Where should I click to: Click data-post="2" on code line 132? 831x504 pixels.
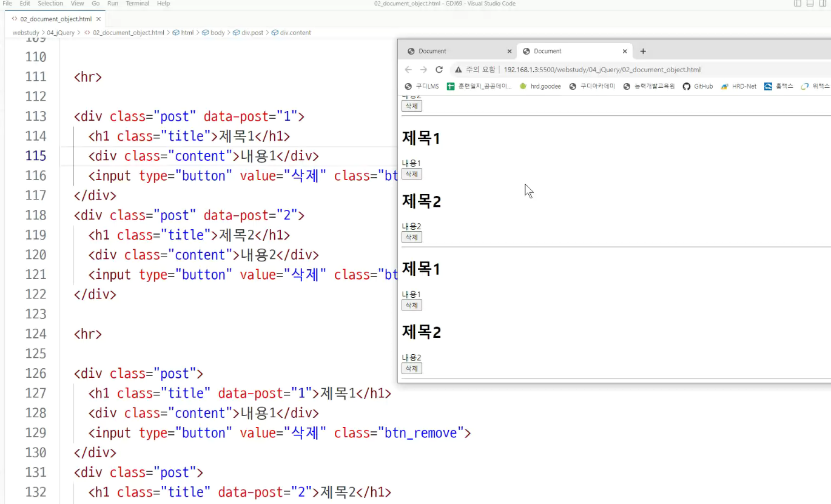tap(265, 492)
